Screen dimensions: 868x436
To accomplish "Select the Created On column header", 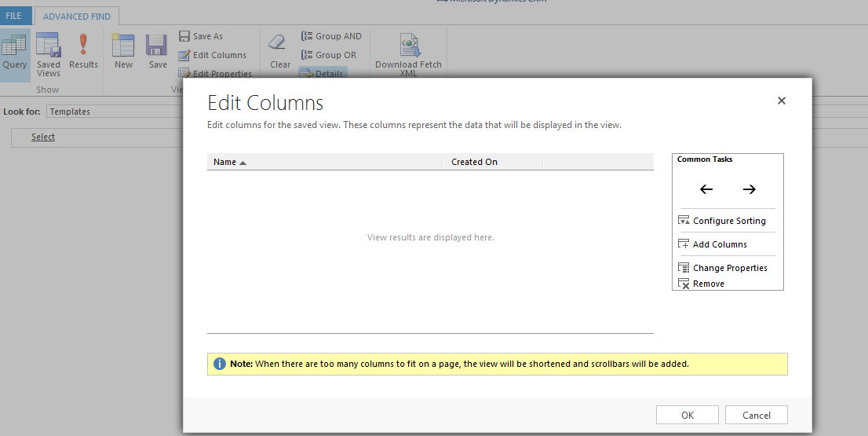I will coord(493,162).
